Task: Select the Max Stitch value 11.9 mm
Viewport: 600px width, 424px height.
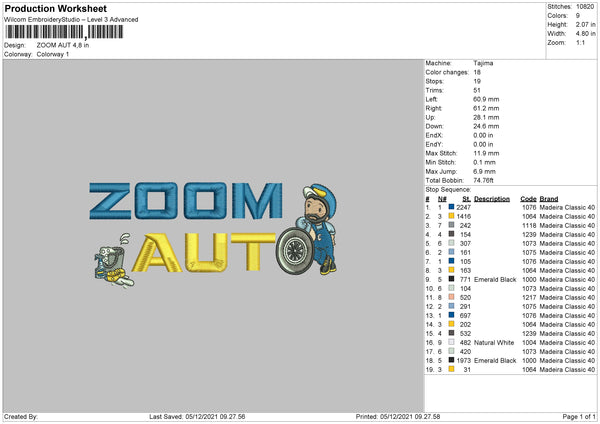Action: 486,153
